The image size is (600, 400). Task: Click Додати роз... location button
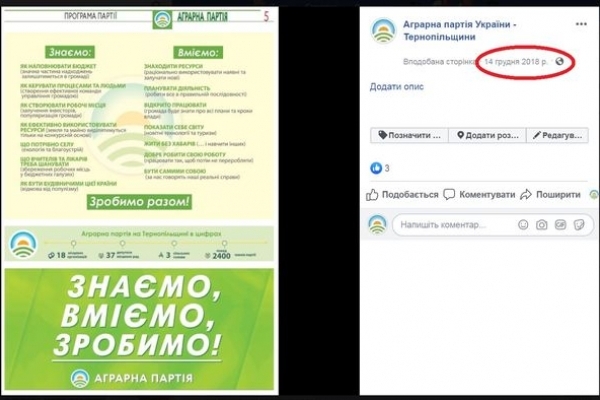488,135
